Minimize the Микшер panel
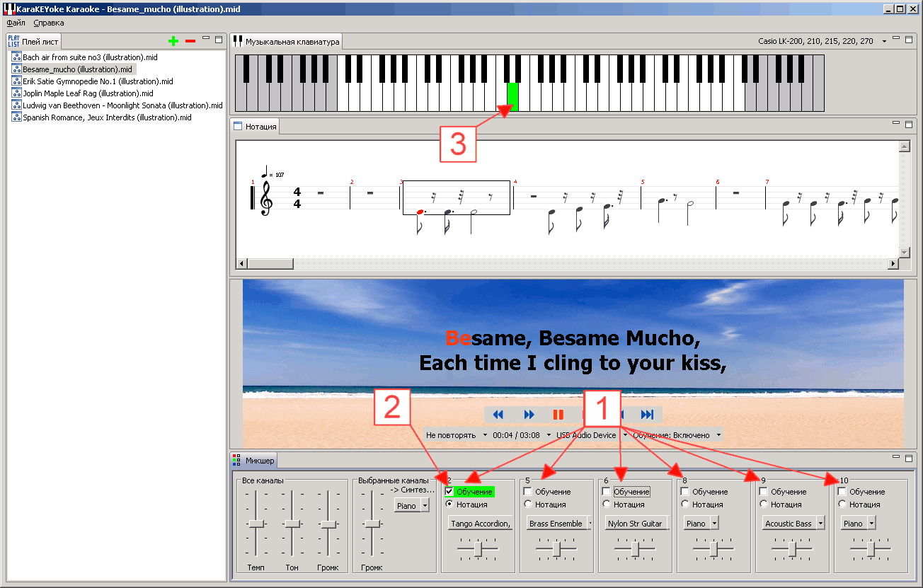The height and width of the screenshot is (588, 923). point(896,457)
